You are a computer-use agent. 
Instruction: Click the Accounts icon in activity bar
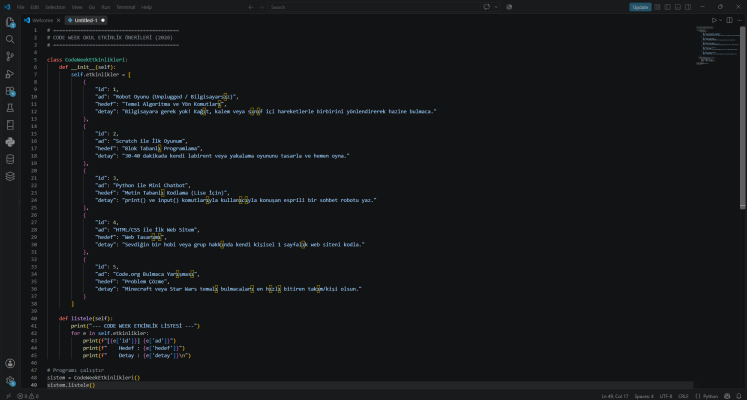pos(10,363)
